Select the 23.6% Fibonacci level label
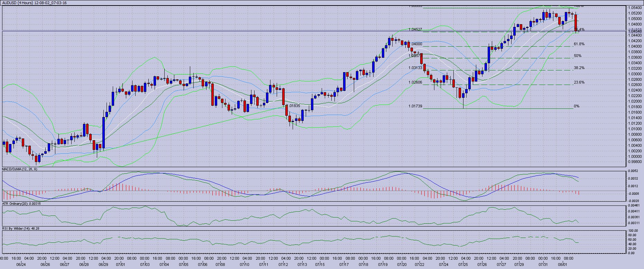This screenshot has height=269, width=644. click(579, 83)
